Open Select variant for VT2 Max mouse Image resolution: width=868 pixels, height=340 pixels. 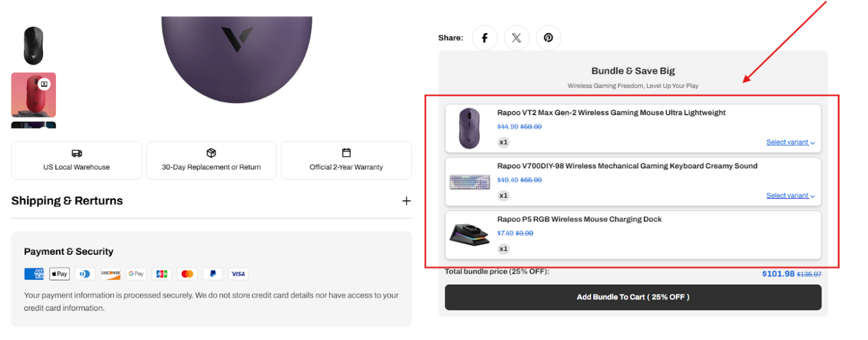790,142
